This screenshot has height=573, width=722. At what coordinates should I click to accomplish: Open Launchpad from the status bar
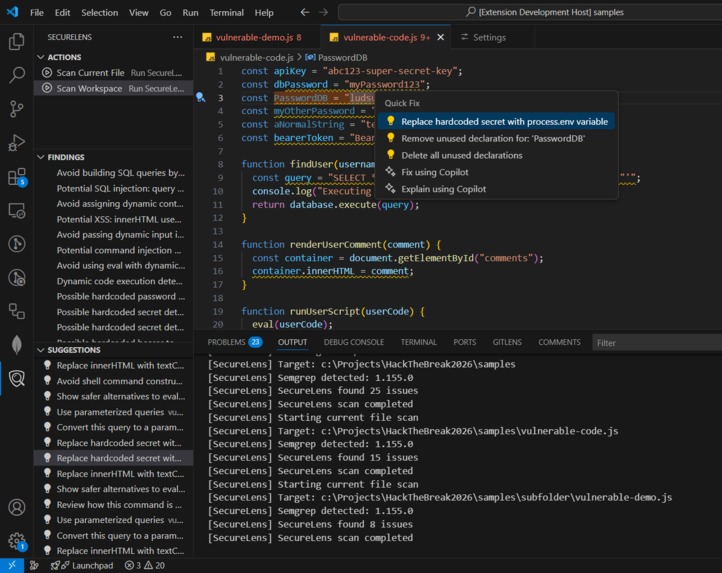[x=82, y=565]
